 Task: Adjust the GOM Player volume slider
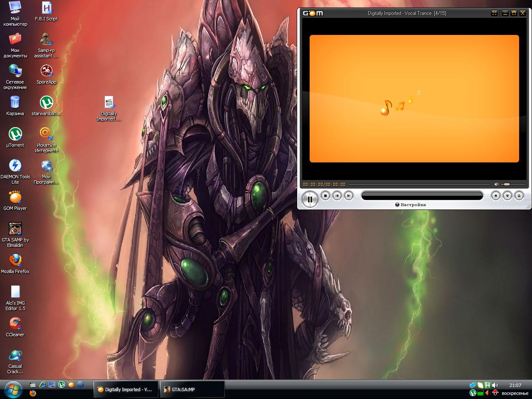click(513, 184)
